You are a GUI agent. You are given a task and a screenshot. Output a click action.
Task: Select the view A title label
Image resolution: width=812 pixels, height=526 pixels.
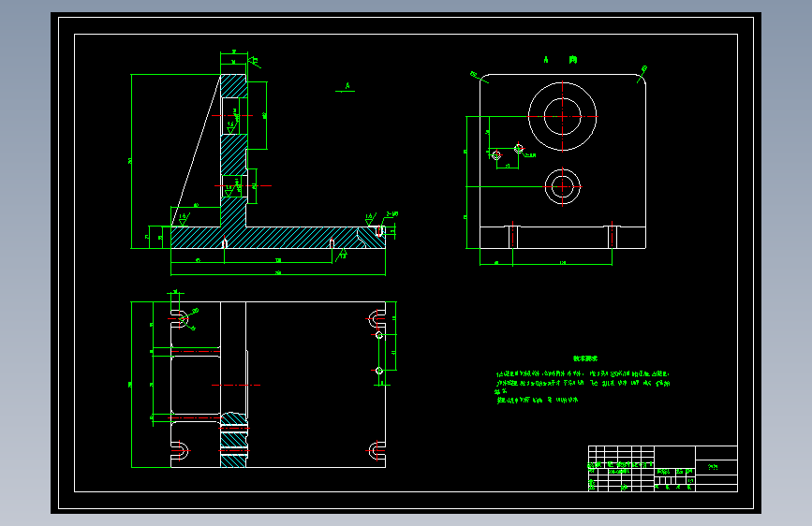560,60
